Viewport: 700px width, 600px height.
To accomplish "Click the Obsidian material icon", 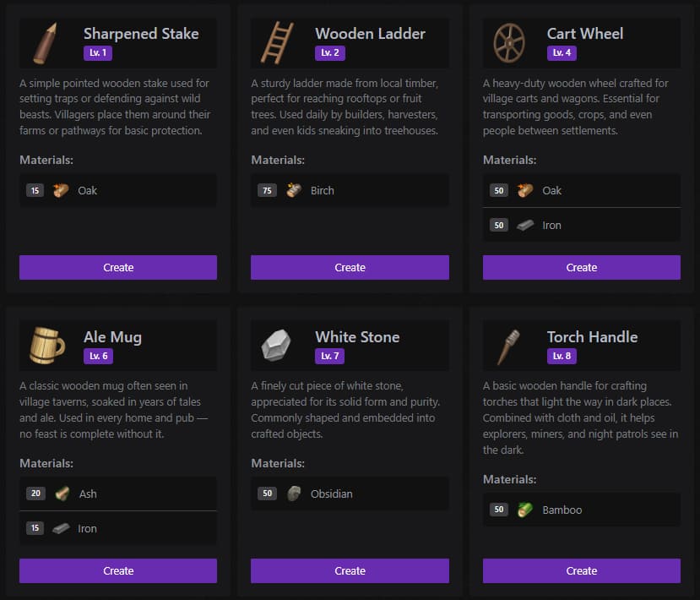I will click(294, 494).
